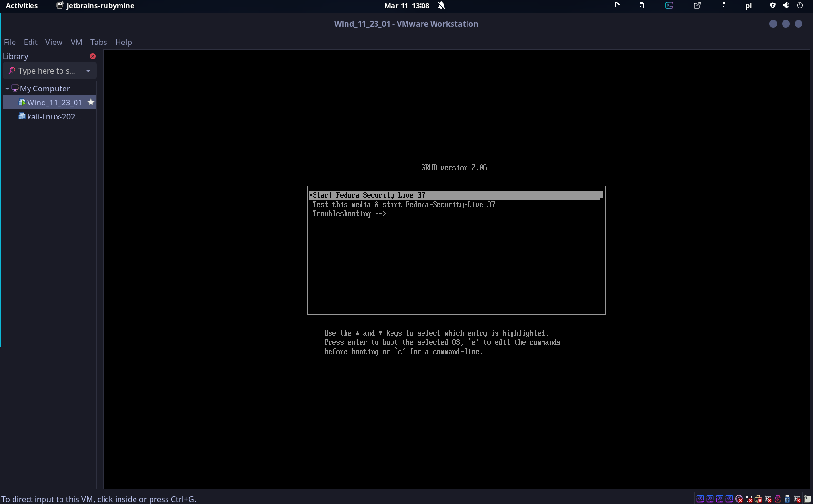Open the power menu icon

coord(800,6)
